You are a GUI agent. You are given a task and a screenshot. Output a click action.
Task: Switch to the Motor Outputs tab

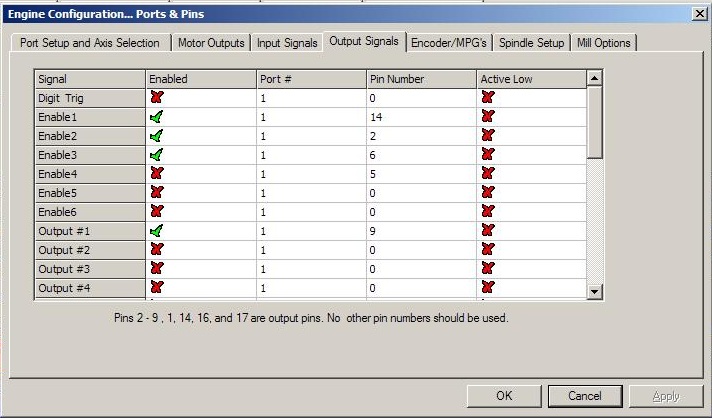[210, 43]
